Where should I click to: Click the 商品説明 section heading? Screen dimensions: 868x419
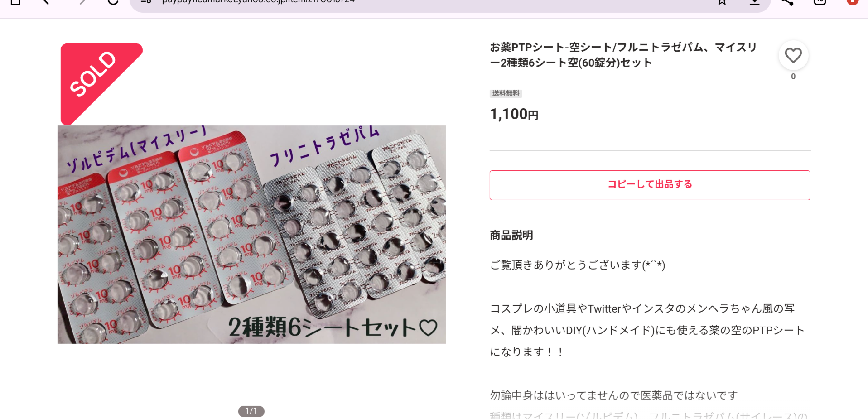[511, 235]
